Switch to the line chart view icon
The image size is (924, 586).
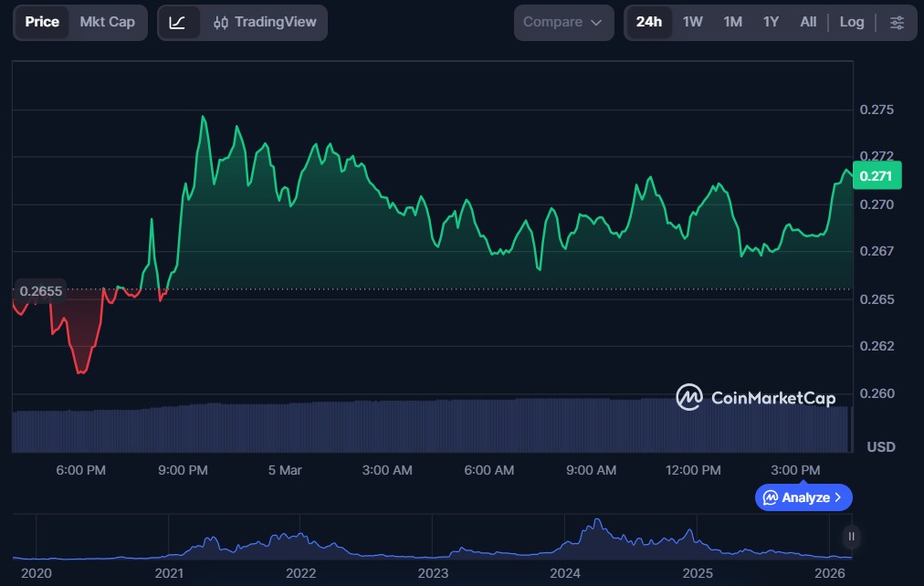pos(177,23)
